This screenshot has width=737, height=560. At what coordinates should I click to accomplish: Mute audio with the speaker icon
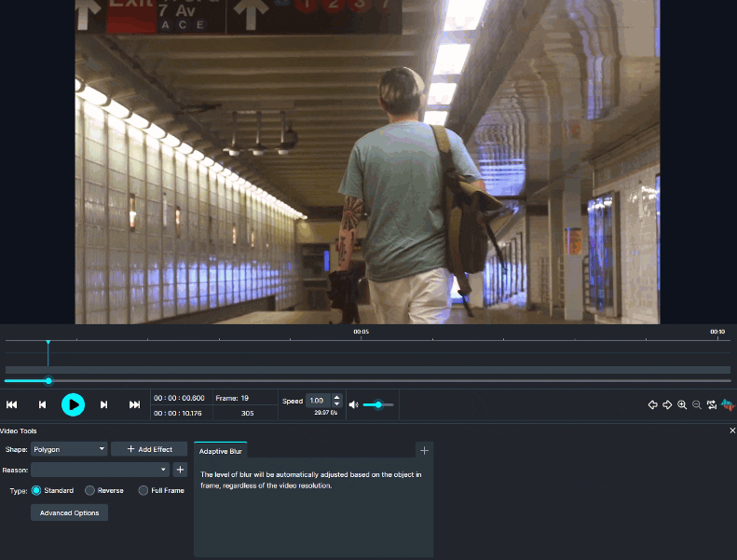pyautogui.click(x=353, y=404)
